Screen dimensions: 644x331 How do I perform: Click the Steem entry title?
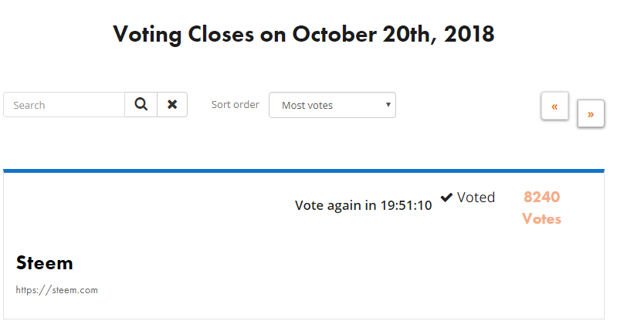44,263
